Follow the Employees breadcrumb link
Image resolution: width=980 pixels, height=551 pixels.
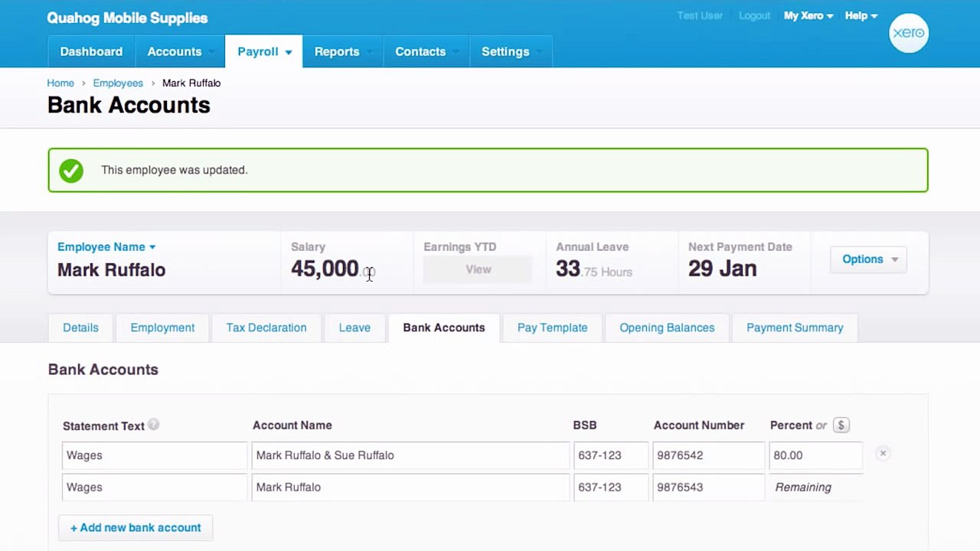pos(118,83)
